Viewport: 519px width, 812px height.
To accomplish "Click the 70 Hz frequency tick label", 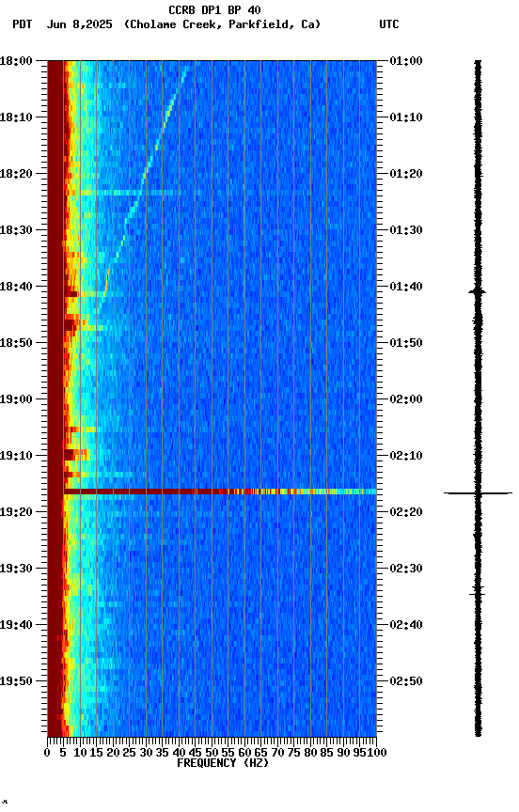I will 277,753.
